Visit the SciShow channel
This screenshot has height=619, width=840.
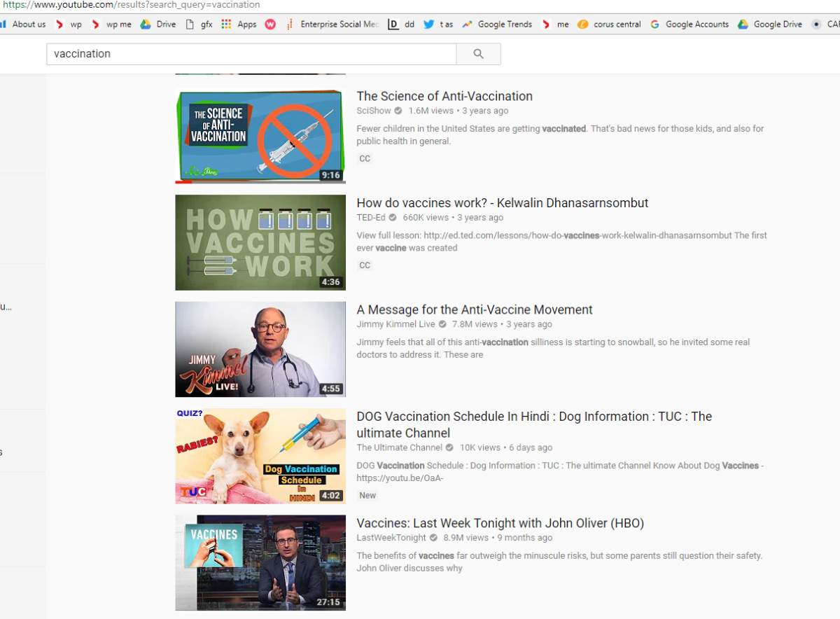(374, 111)
